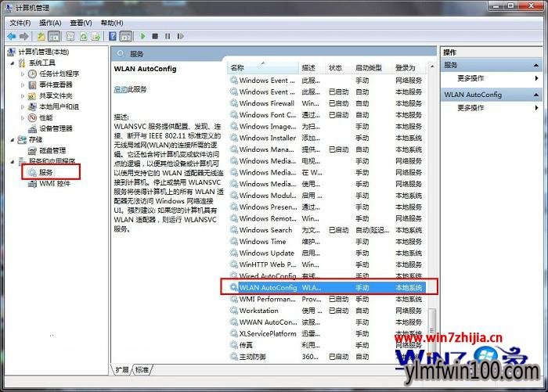Click the 共享文件夹 icon in tree
Viewport: 548px width, 392px height.
coord(32,95)
